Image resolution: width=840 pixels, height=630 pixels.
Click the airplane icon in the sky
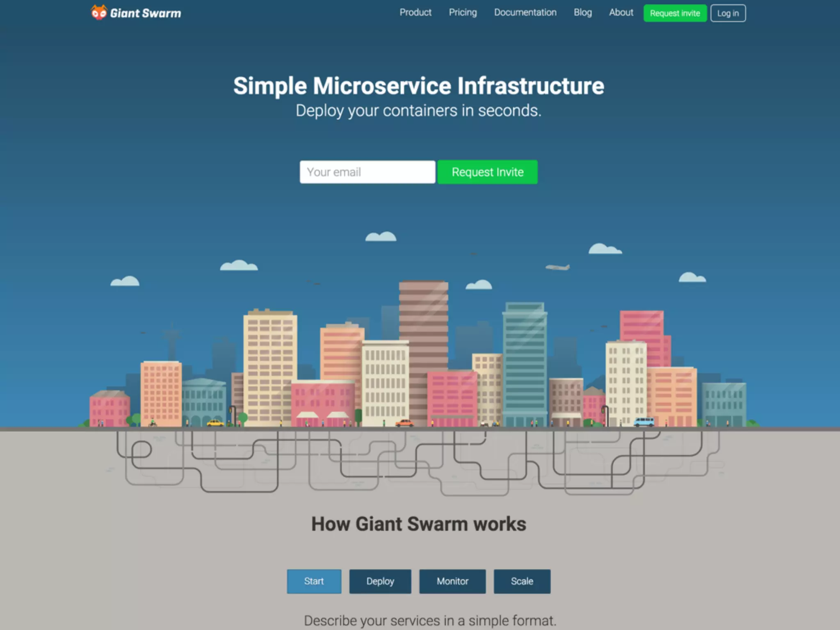tap(558, 267)
